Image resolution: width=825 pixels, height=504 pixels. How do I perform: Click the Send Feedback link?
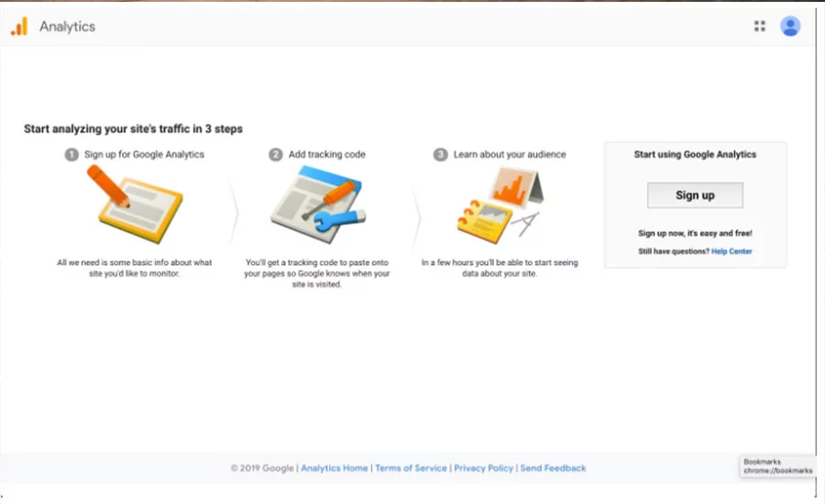(553, 468)
